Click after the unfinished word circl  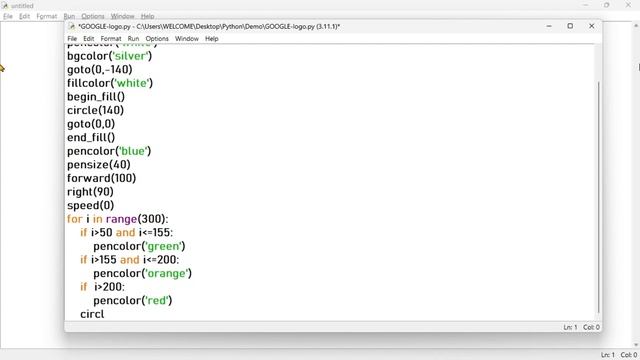pos(105,314)
